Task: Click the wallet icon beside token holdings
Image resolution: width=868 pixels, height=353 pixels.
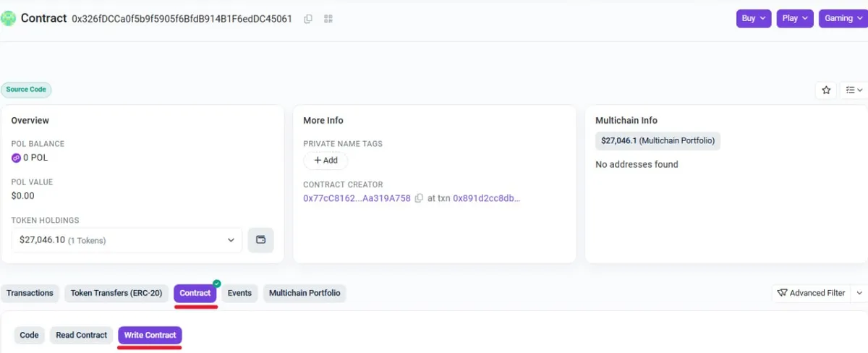Action: [260, 240]
